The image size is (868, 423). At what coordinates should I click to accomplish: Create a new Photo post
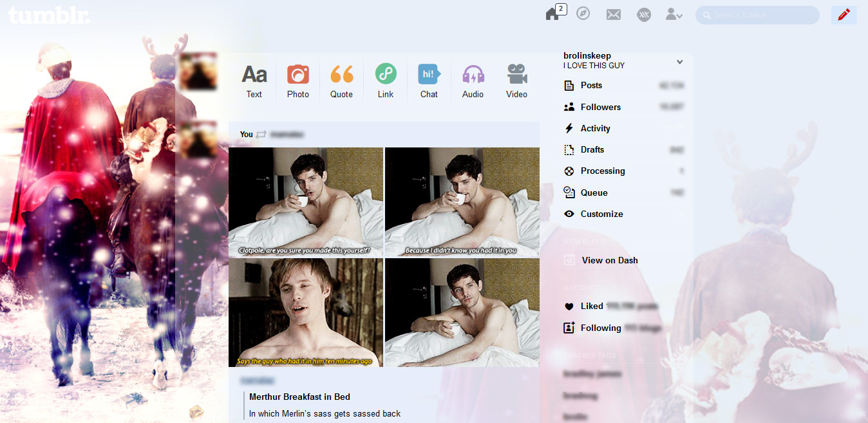(x=297, y=81)
